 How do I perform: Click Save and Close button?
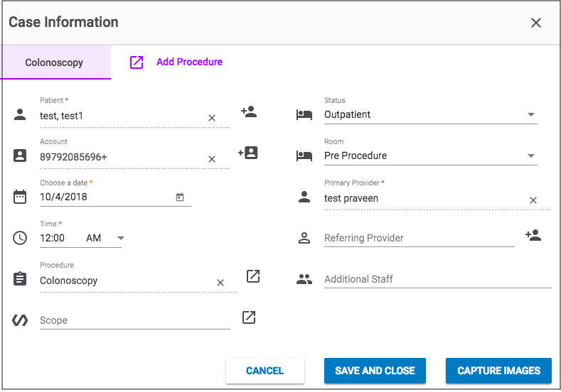point(375,371)
